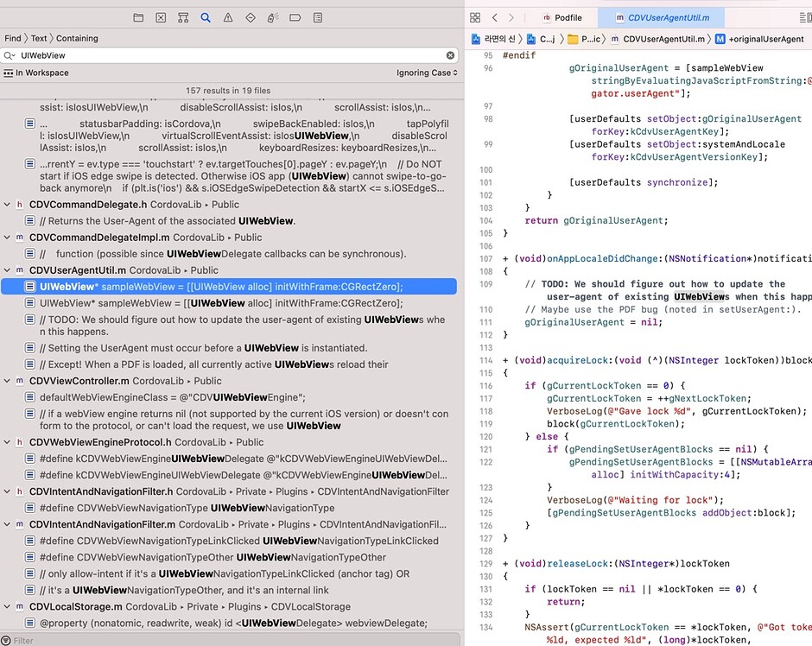Image resolution: width=812 pixels, height=646 pixels.
Task: Collapse CDVCommandDelegate.h results group
Action: tap(7, 205)
